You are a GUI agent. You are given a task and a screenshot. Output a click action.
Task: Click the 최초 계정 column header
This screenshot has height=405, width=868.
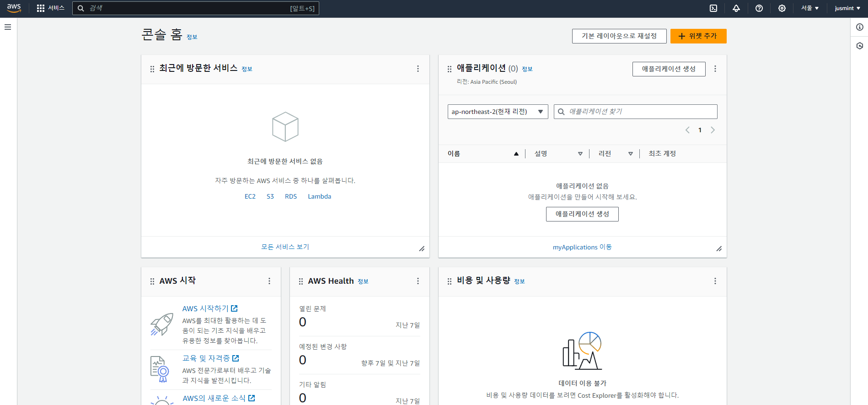click(662, 154)
